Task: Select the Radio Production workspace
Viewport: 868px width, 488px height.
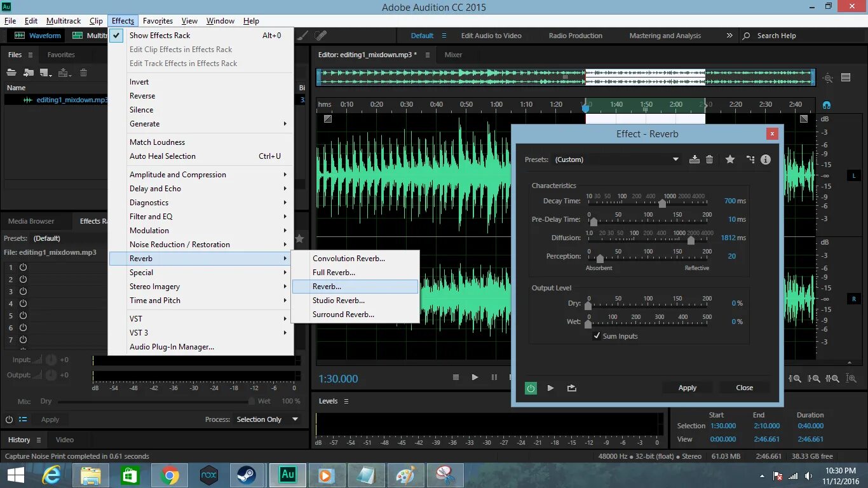Action: tap(576, 36)
